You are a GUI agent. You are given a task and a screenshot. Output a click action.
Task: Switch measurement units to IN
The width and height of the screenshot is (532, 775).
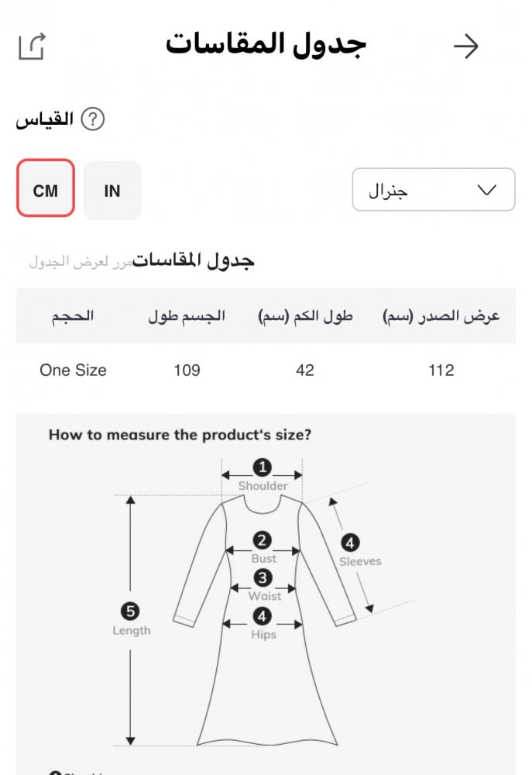[x=112, y=190]
